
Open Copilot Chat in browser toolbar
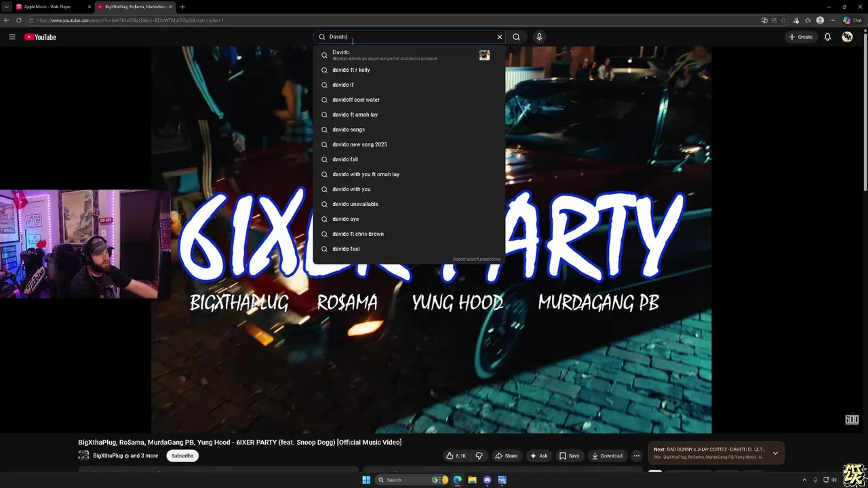click(x=852, y=20)
